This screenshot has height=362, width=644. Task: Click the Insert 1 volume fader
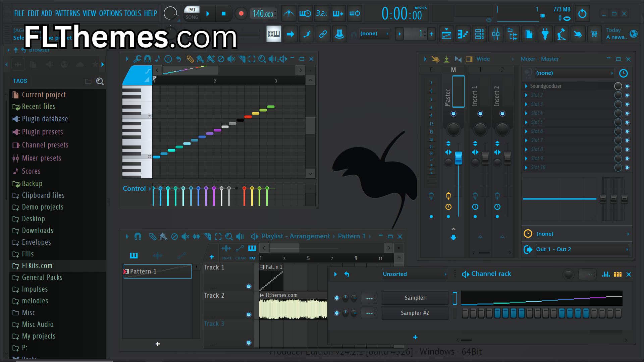click(x=485, y=158)
